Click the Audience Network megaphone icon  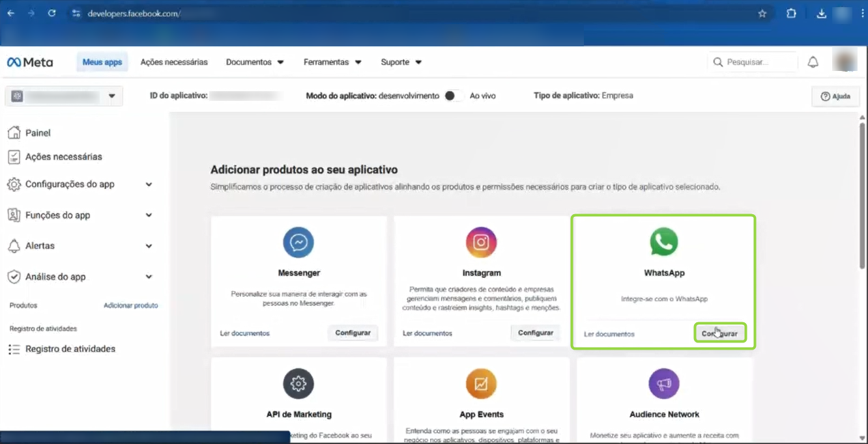click(663, 384)
